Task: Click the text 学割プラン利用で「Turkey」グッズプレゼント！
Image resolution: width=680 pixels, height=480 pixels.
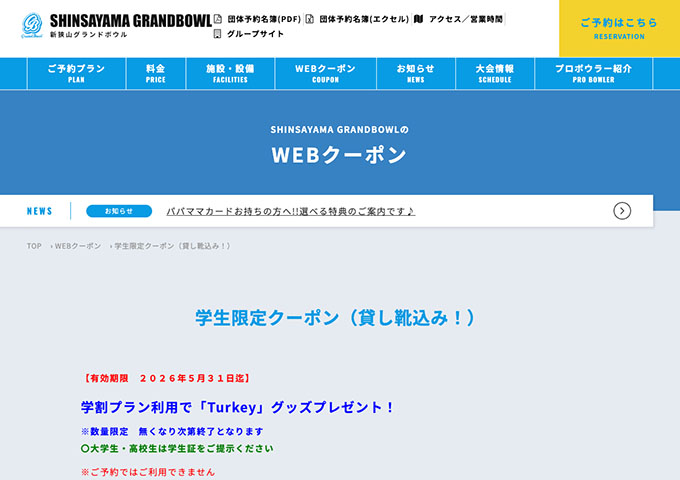Action: point(237,407)
